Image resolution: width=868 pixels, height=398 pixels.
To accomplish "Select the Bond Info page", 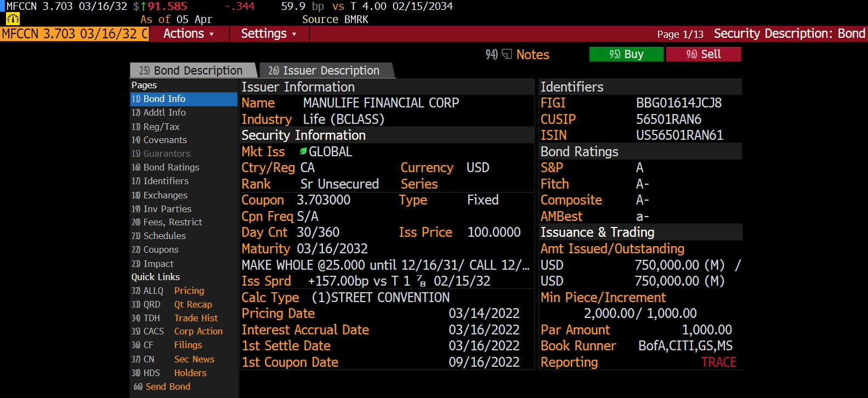I will click(x=184, y=99).
